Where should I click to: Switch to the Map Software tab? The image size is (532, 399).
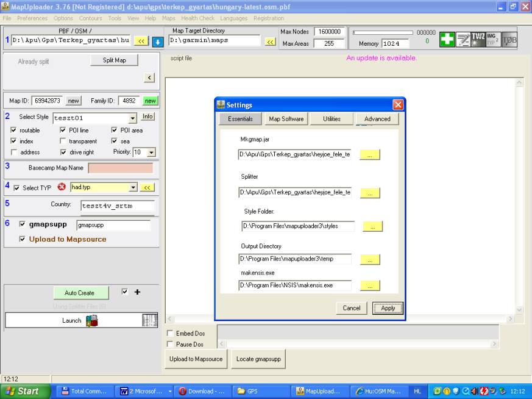[x=286, y=119]
